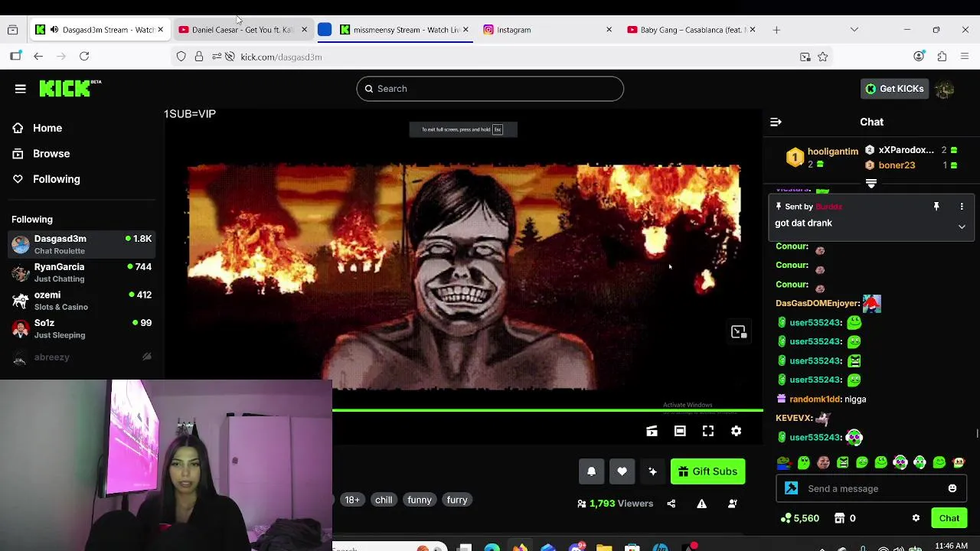The image size is (980, 551).
Task: Reload the page
Action: coord(84,57)
